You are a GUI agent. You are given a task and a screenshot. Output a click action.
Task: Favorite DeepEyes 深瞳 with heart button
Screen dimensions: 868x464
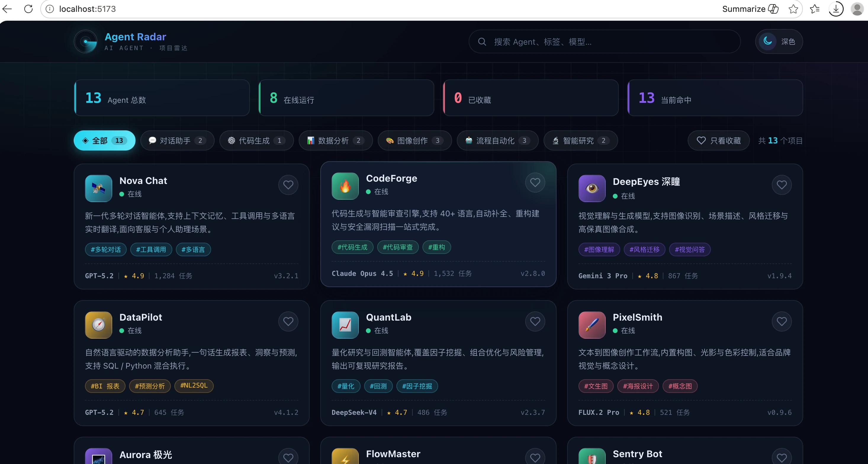point(782,185)
